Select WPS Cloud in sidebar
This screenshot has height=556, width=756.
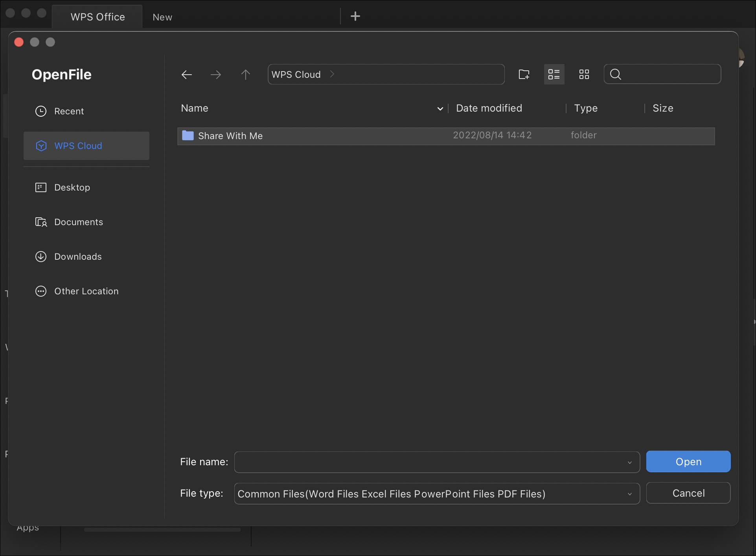(x=78, y=146)
